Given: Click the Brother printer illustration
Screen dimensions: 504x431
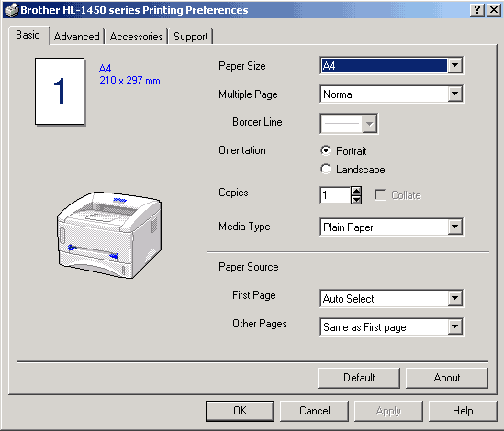Looking at the screenshot, I should click(109, 235).
